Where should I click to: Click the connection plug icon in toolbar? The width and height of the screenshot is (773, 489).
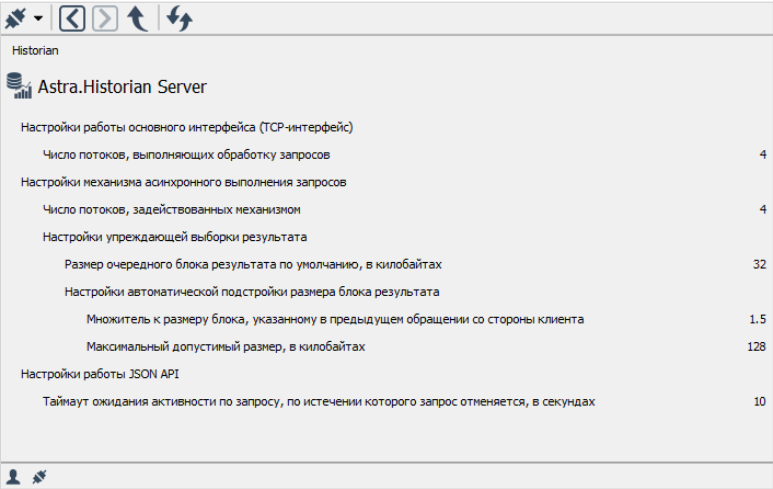[x=17, y=17]
